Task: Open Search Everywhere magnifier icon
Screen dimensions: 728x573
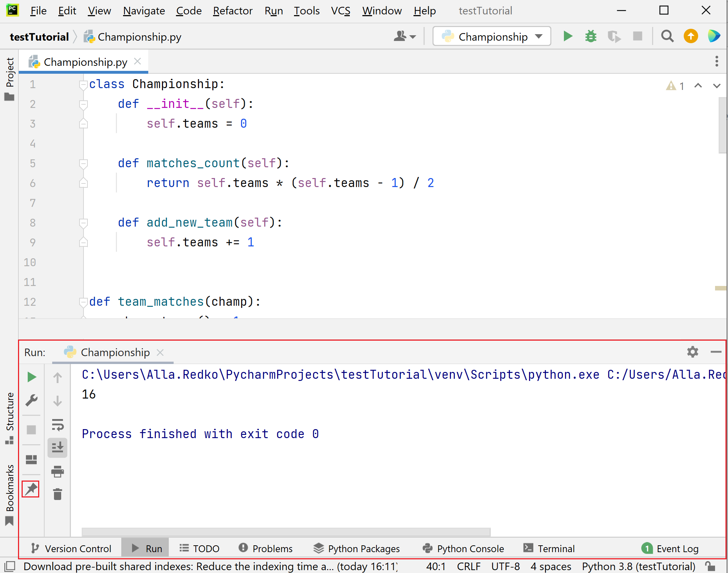Action: [x=667, y=36]
